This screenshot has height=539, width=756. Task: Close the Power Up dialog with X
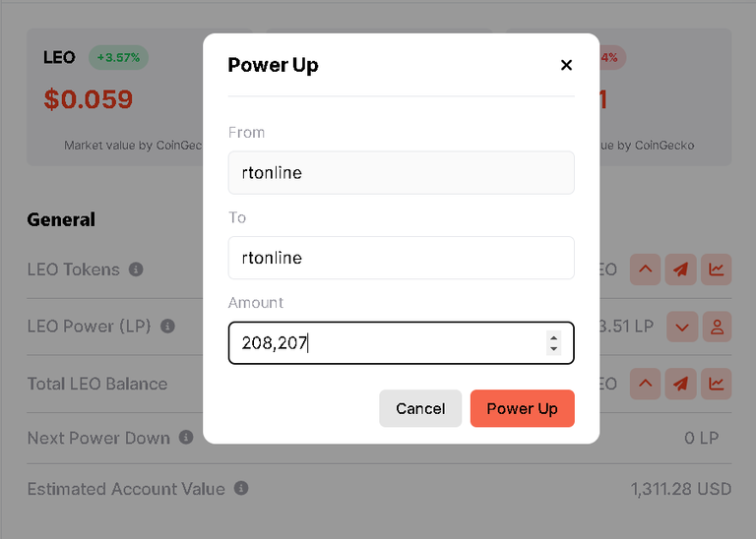click(566, 65)
